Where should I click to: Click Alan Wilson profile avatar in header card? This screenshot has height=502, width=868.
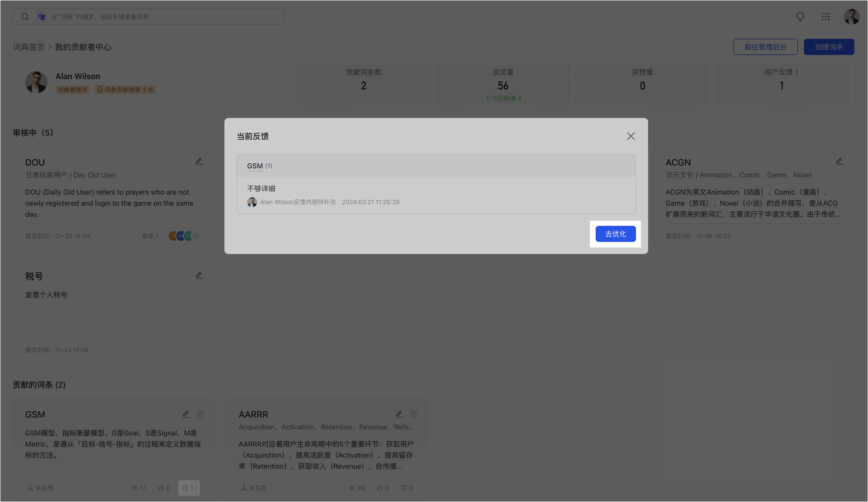pyautogui.click(x=36, y=82)
